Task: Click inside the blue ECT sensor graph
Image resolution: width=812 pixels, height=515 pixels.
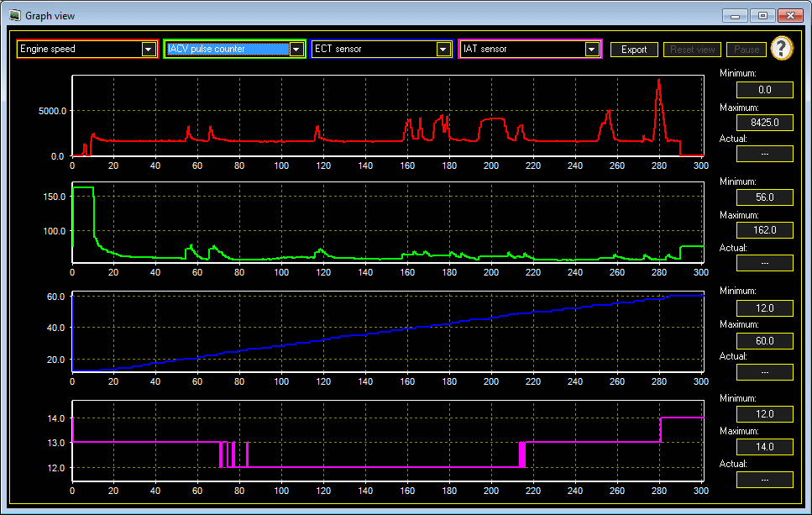Action: point(386,332)
